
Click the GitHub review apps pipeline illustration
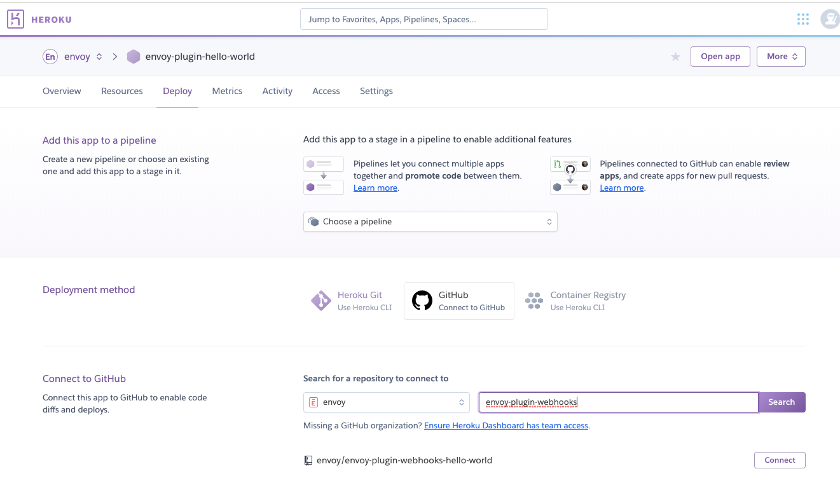pyautogui.click(x=570, y=175)
